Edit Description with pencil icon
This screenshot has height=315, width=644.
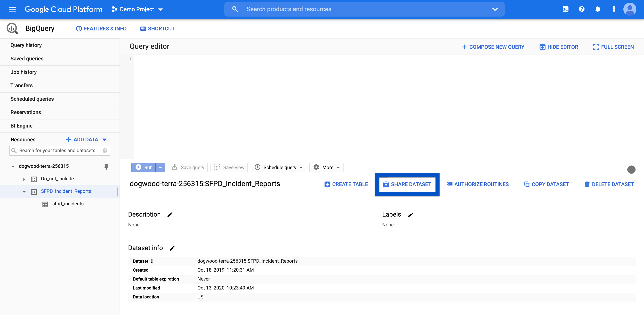click(x=170, y=215)
